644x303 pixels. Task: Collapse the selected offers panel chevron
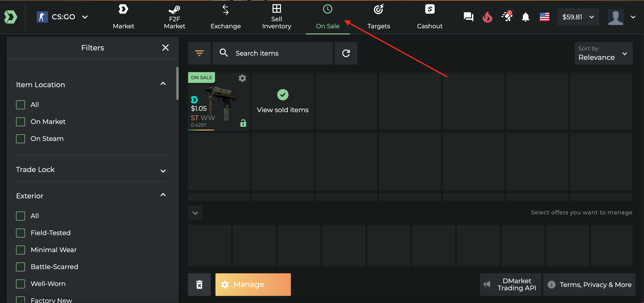[x=195, y=213]
